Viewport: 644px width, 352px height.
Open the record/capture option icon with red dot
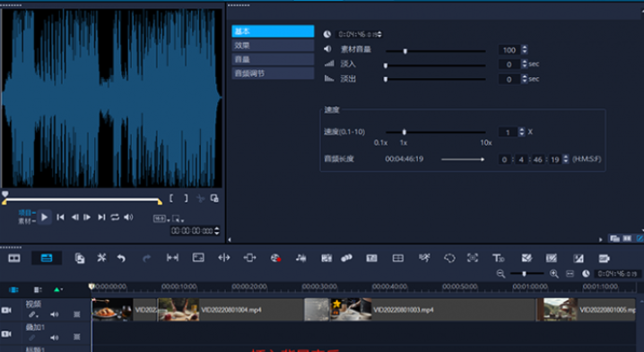point(275,258)
